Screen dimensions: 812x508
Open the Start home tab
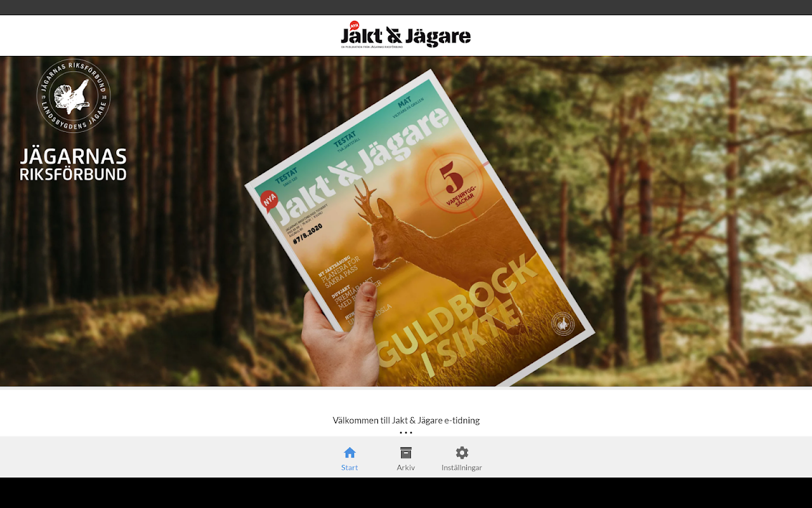tap(350, 459)
